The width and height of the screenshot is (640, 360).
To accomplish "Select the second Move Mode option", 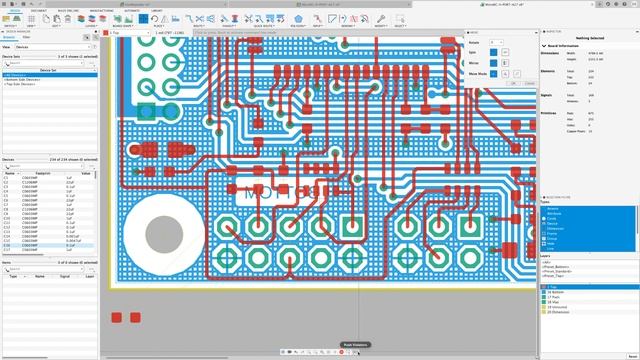I will tap(505, 74).
